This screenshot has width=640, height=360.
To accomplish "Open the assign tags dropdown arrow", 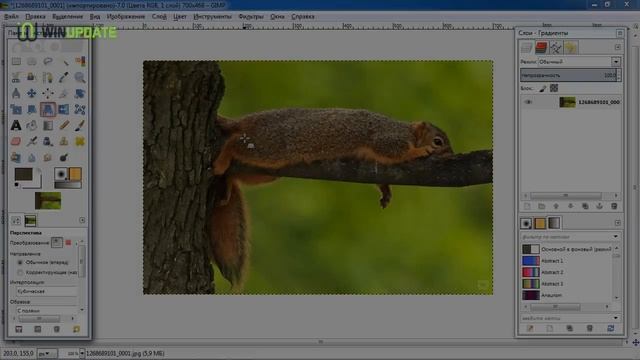I will (615, 318).
